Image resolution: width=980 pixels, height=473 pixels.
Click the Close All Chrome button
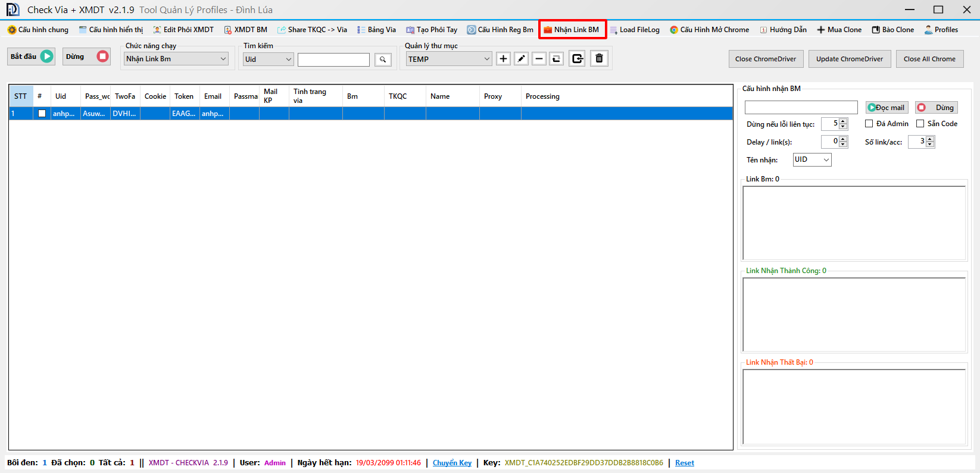[x=929, y=59]
